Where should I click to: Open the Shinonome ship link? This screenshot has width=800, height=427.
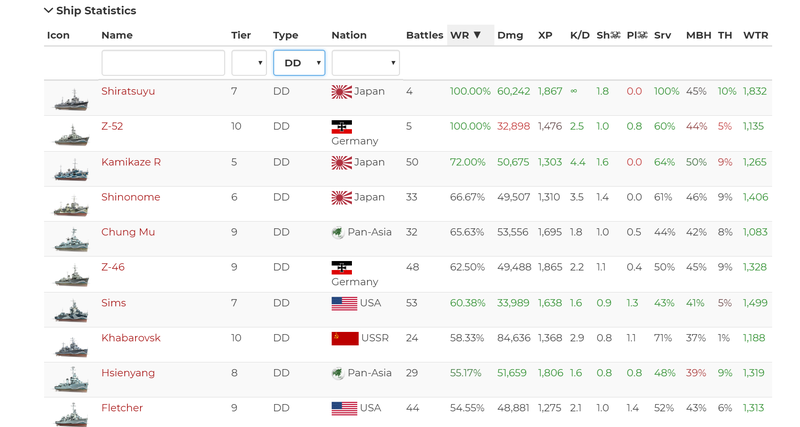(130, 198)
